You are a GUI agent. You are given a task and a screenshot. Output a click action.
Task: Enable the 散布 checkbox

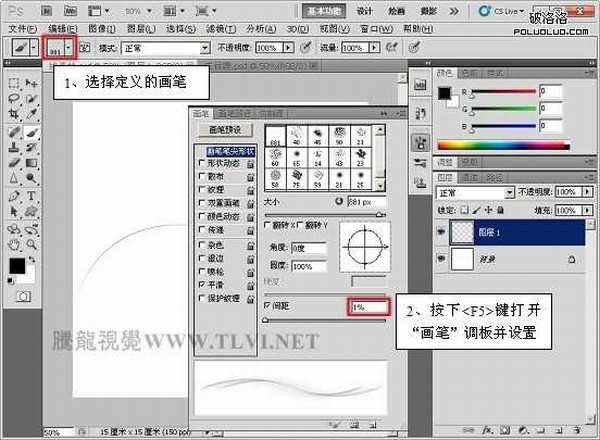click(202, 176)
